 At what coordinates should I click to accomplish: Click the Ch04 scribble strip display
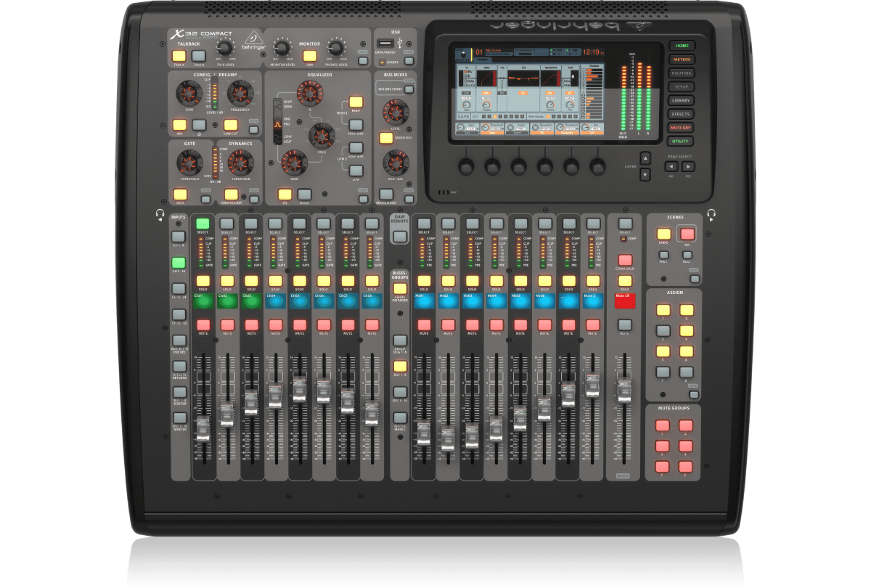(274, 302)
